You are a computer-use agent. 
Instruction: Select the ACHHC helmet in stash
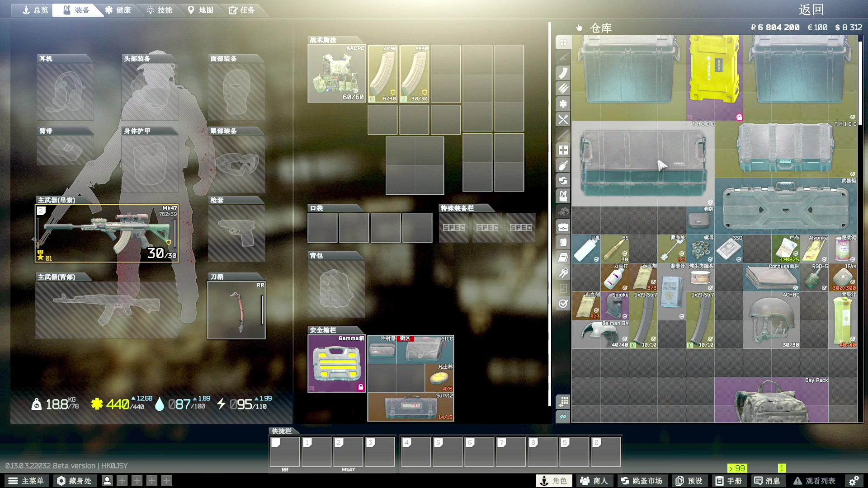771,320
